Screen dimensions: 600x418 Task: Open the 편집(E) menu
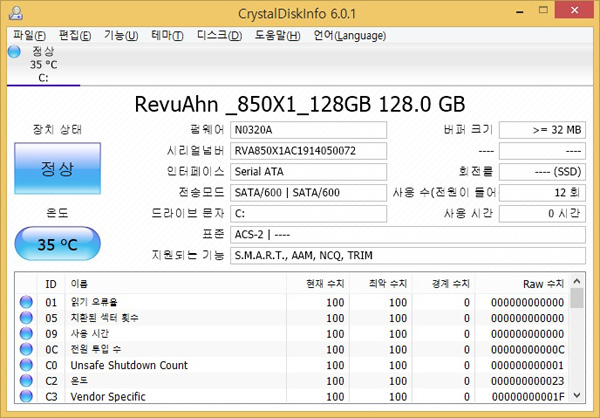(x=75, y=36)
